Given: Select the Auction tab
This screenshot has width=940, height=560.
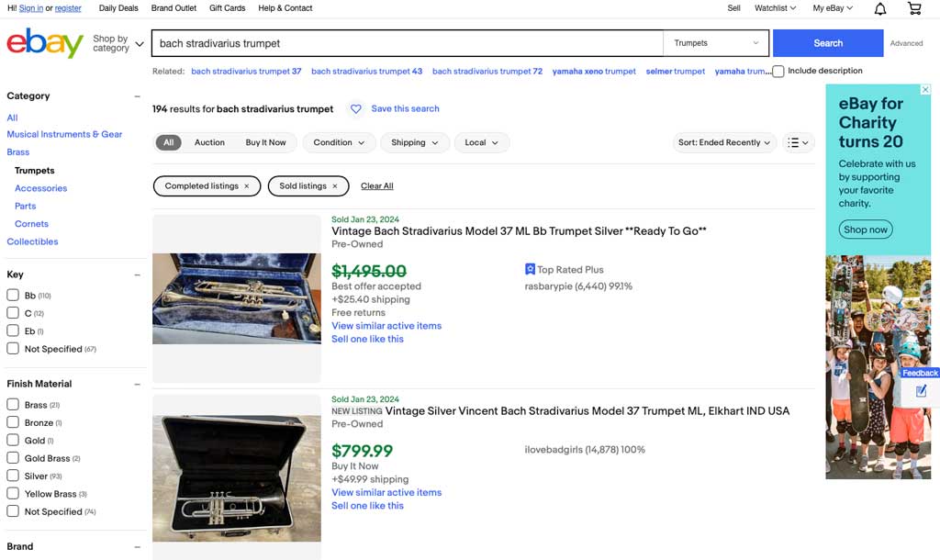Looking at the screenshot, I should click(x=209, y=142).
